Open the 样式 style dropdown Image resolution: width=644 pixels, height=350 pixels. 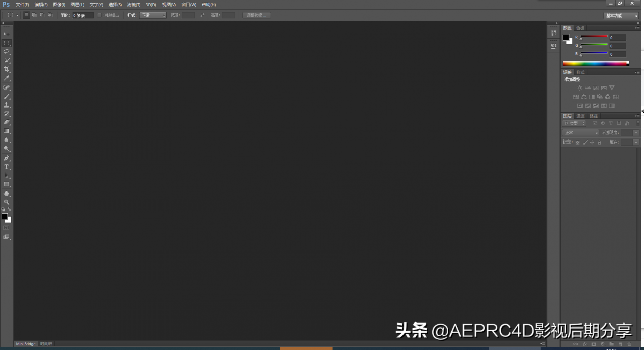point(153,15)
